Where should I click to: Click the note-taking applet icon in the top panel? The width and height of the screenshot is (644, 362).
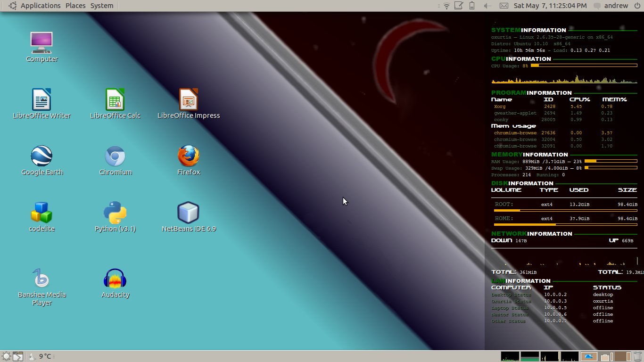pyautogui.click(x=459, y=6)
